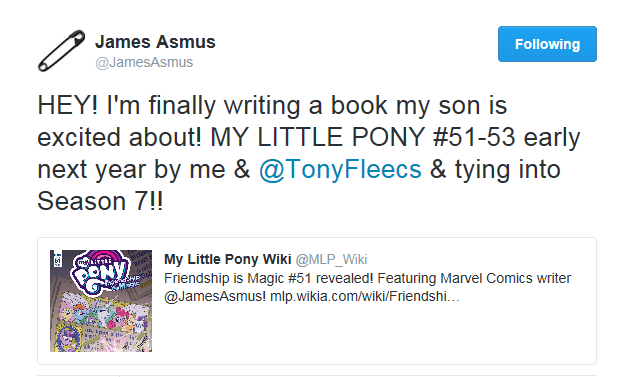Open the comic cover thumbnail
The width and height of the screenshot is (633, 377).
point(101,301)
